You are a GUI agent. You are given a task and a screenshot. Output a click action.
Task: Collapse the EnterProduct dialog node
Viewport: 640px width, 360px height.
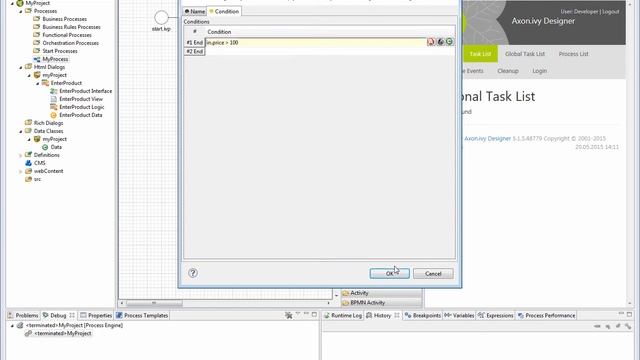(38, 83)
